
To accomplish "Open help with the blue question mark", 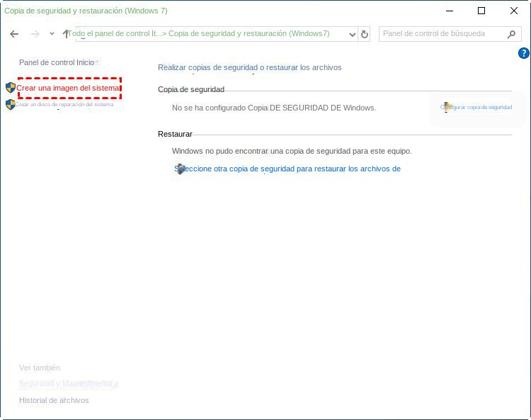I will coord(523,53).
